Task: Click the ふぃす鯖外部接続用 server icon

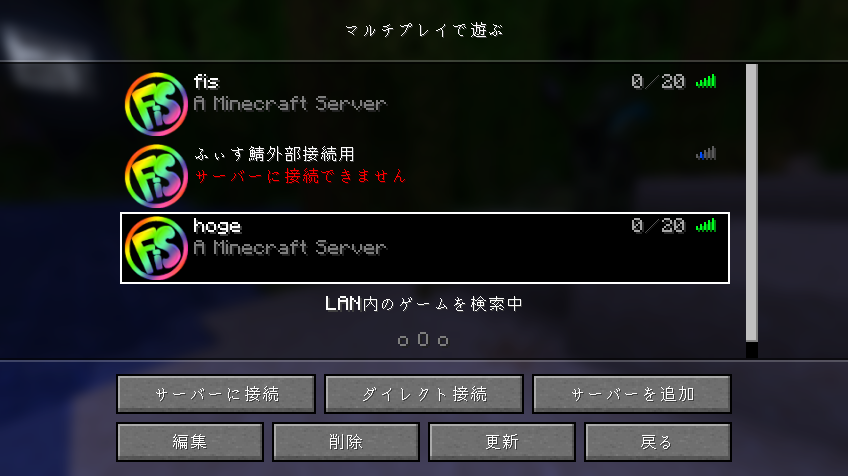Action: tap(156, 176)
